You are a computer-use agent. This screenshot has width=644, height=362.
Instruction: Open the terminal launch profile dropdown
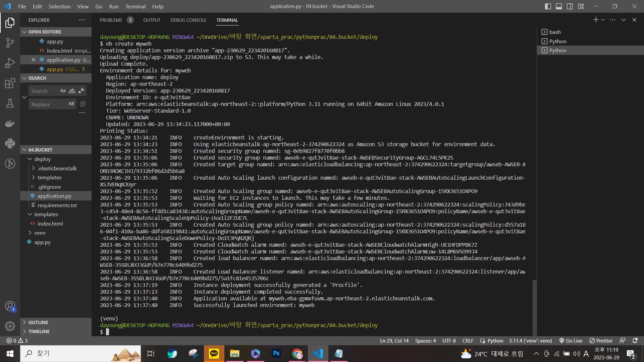(x=603, y=20)
